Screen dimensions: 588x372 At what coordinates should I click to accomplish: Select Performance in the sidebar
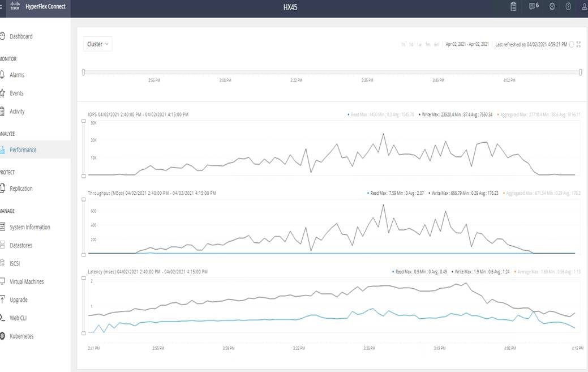[23, 150]
